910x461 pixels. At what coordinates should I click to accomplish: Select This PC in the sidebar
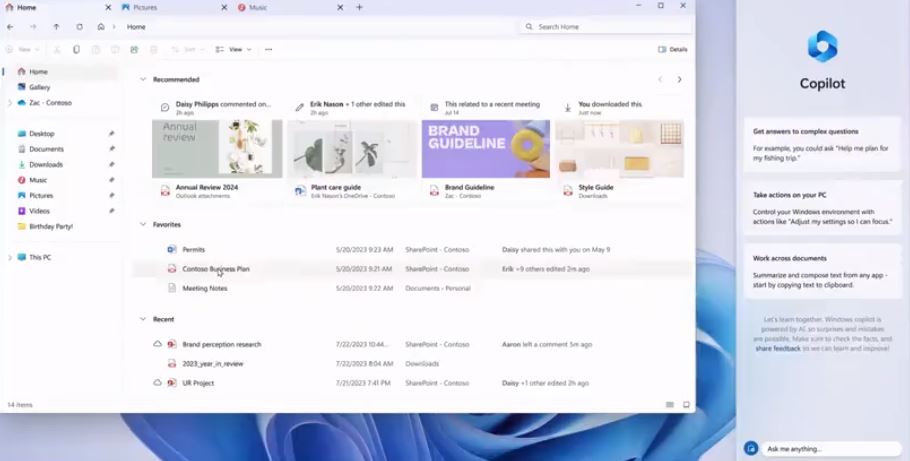point(39,257)
